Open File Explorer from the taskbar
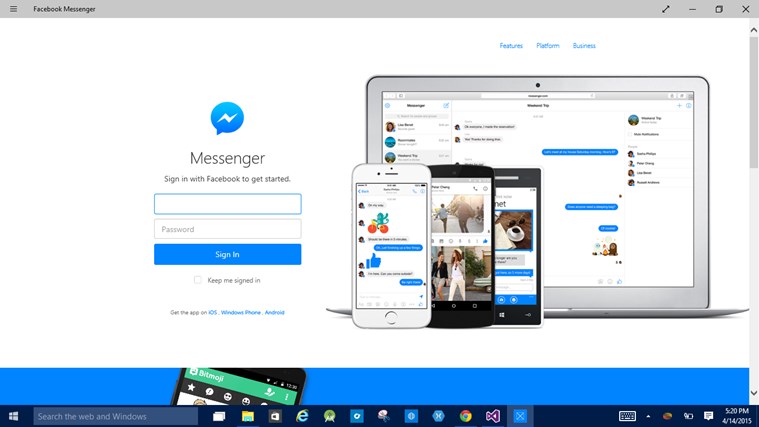Screen dimensions: 759x427 coord(248,416)
